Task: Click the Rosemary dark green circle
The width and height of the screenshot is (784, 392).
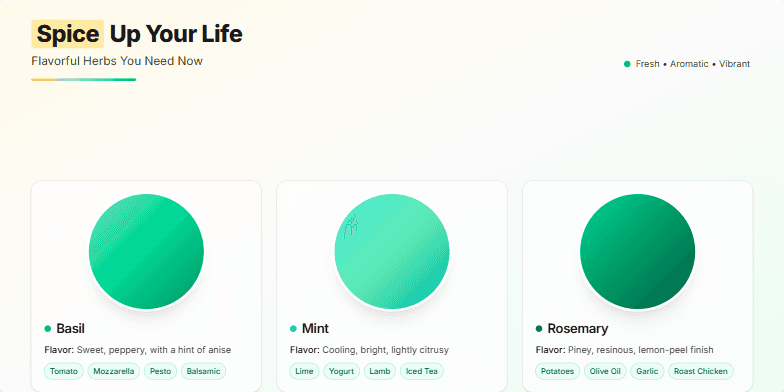Action: pyautogui.click(x=638, y=251)
